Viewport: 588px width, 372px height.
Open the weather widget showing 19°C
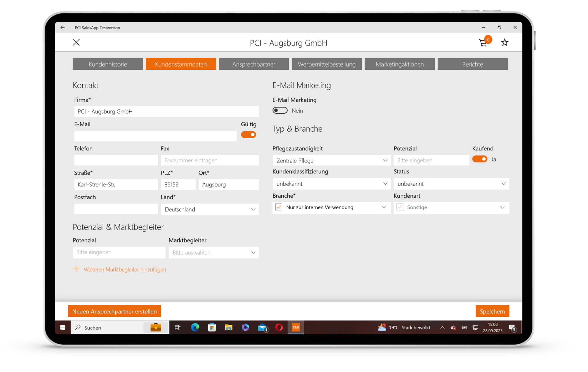tap(404, 327)
